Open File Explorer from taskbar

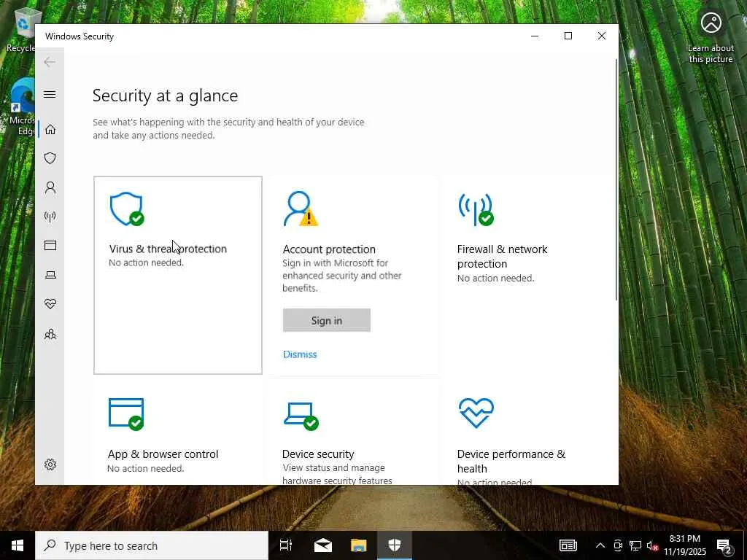point(359,545)
